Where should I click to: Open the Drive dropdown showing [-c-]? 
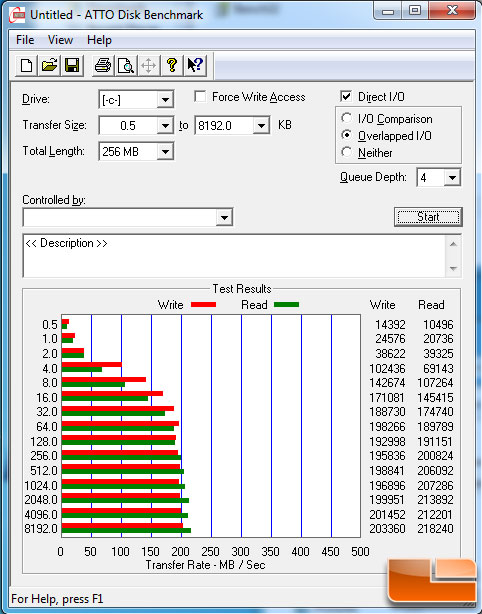pyautogui.click(x=165, y=99)
